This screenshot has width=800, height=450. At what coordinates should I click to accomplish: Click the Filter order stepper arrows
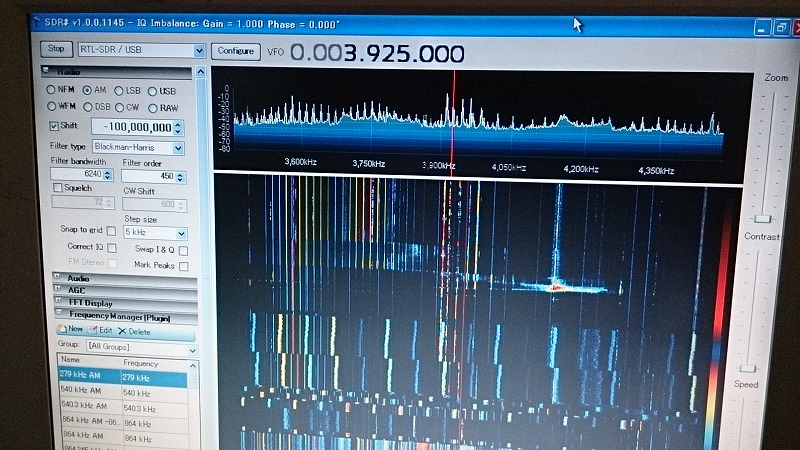point(180,177)
